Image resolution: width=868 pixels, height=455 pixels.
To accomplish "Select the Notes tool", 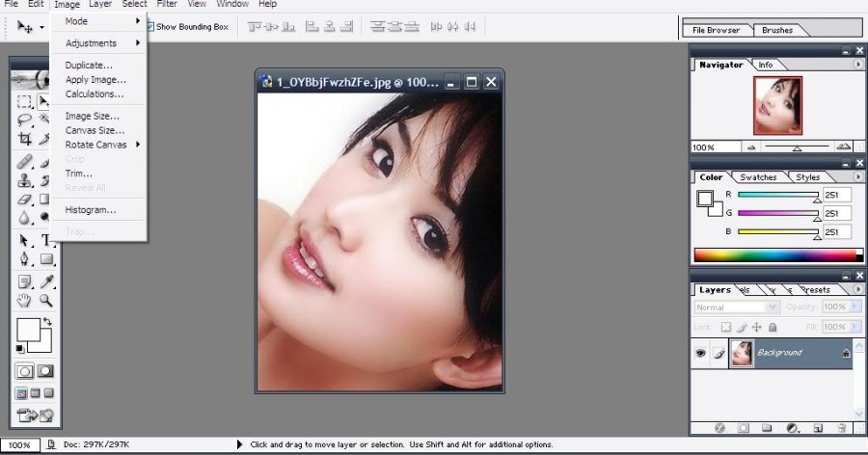I will pos(24,281).
